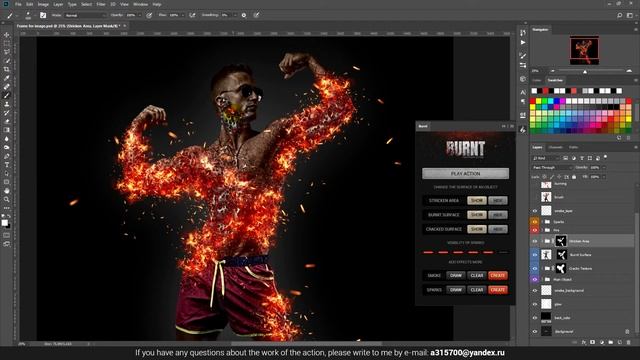This screenshot has width=640, height=360.
Task: Select the Gradient tool
Action: click(x=7, y=130)
